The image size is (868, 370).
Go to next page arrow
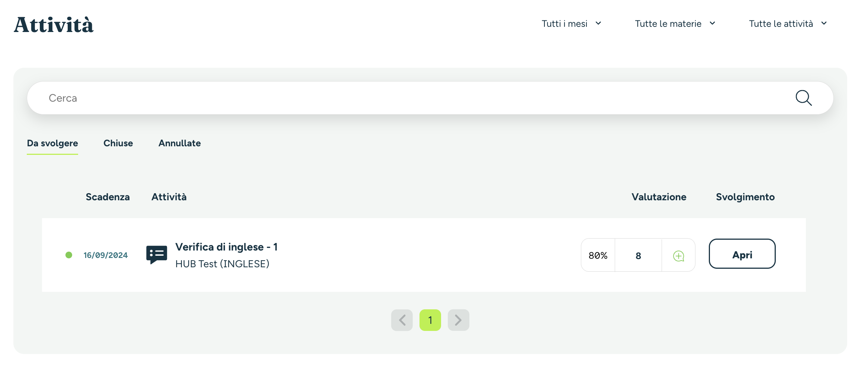click(x=459, y=320)
